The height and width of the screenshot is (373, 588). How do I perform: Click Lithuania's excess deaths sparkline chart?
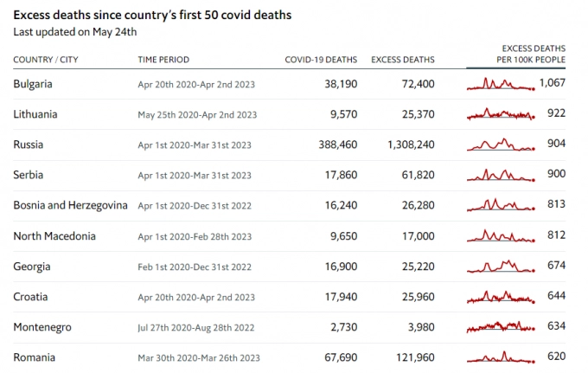coord(501,114)
